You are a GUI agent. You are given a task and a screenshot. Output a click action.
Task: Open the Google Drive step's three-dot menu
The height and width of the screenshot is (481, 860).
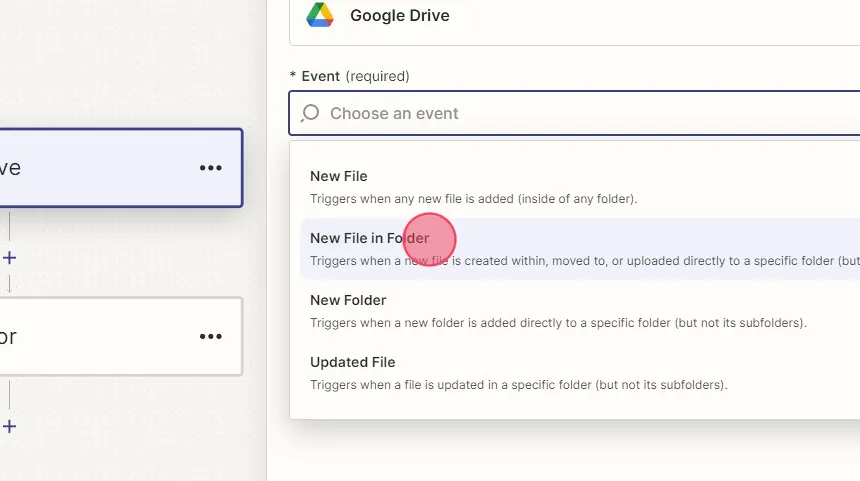point(211,168)
